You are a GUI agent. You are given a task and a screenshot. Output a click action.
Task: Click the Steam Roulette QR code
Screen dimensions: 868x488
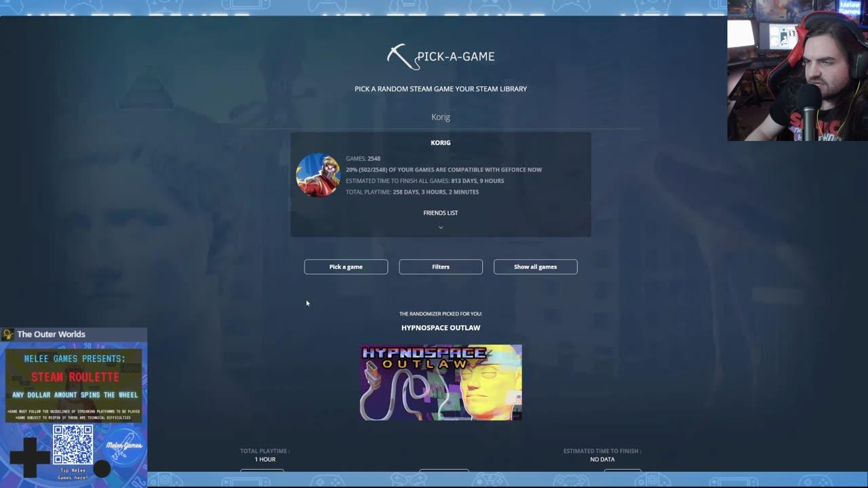click(x=73, y=445)
